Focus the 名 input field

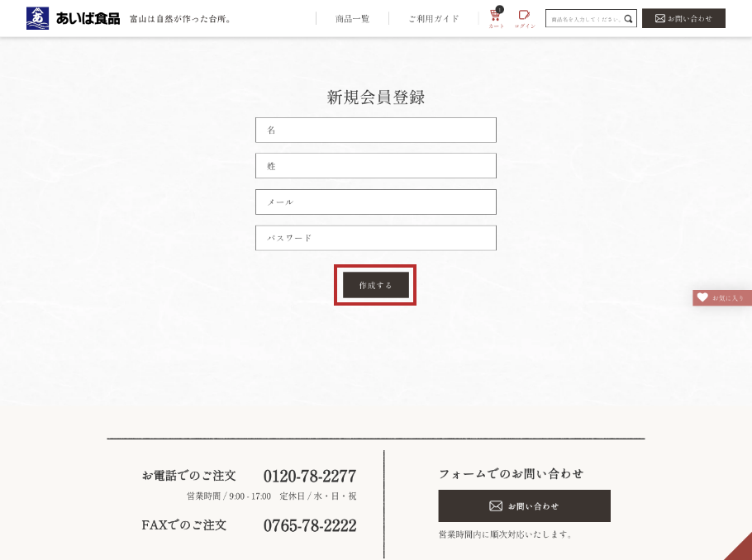[375, 130]
